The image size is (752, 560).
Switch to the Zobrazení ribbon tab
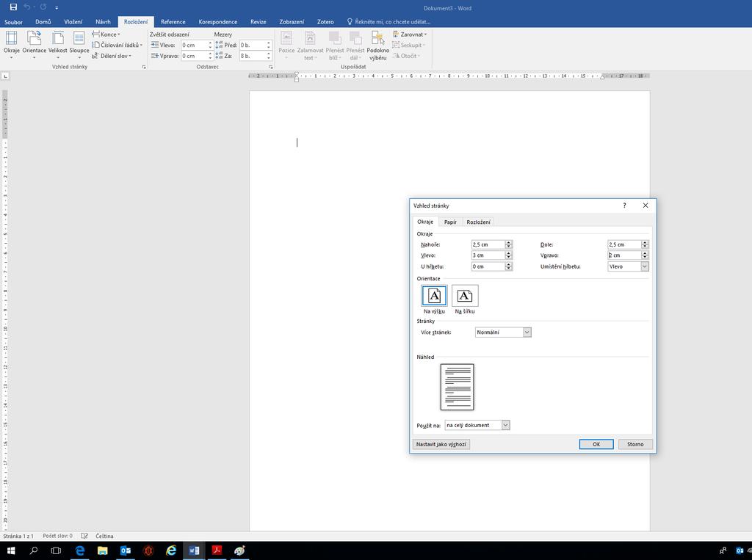(x=292, y=22)
